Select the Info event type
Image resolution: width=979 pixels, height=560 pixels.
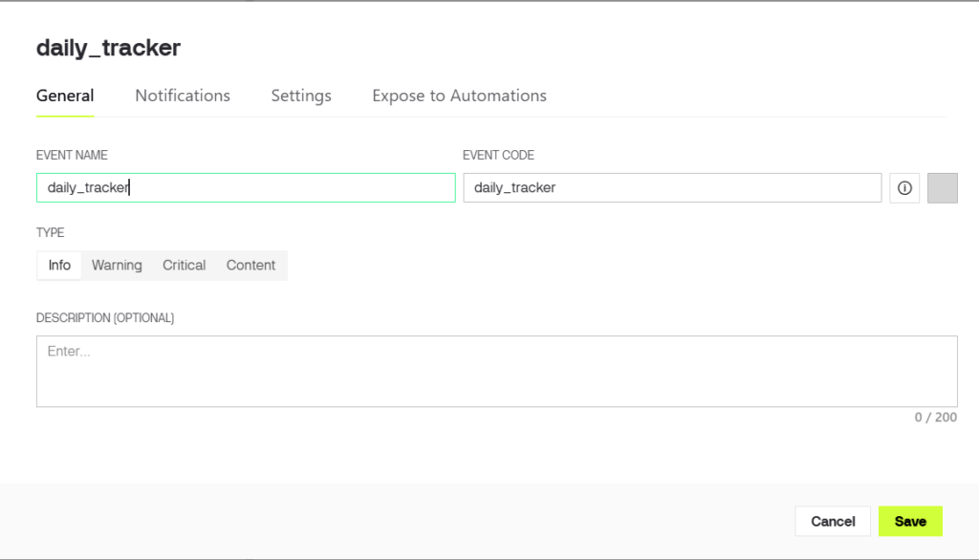(x=59, y=266)
